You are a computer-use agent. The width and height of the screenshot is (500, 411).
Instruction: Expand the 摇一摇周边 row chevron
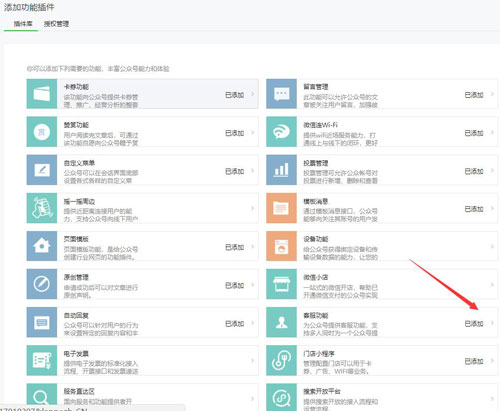(253, 208)
